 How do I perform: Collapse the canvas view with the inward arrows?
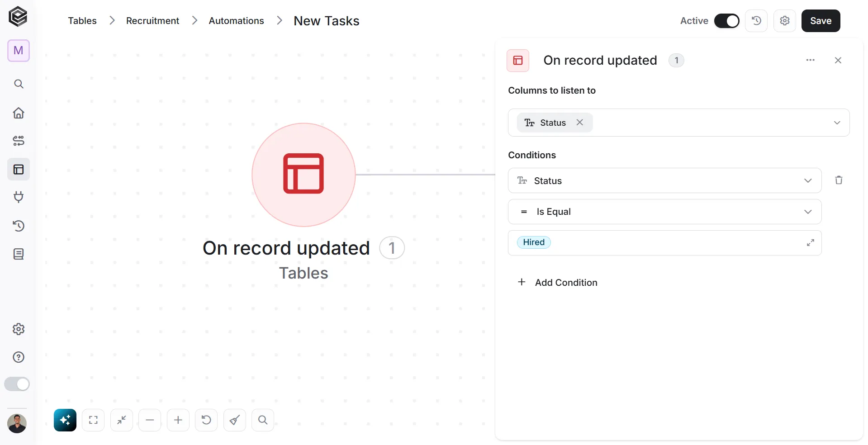click(x=122, y=420)
